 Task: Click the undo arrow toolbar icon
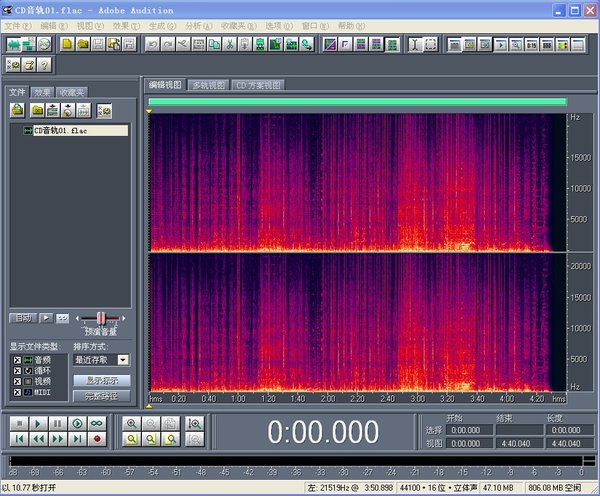(x=153, y=45)
